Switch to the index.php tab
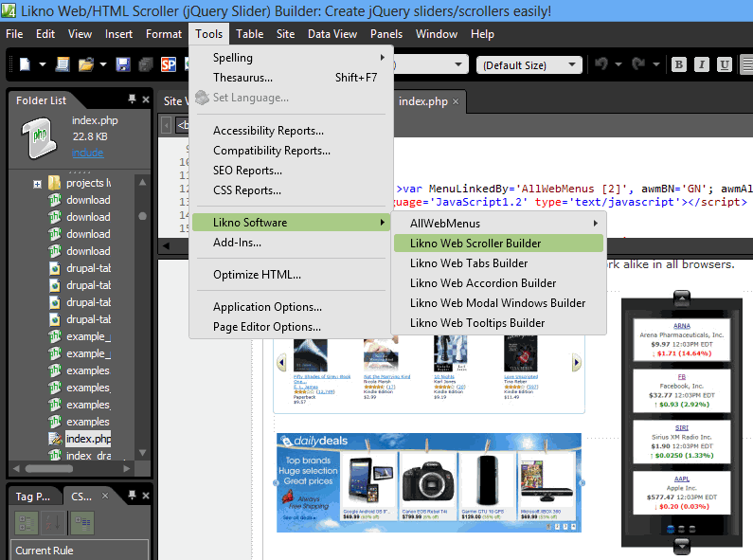Image resolution: width=753 pixels, height=560 pixels. (423, 101)
